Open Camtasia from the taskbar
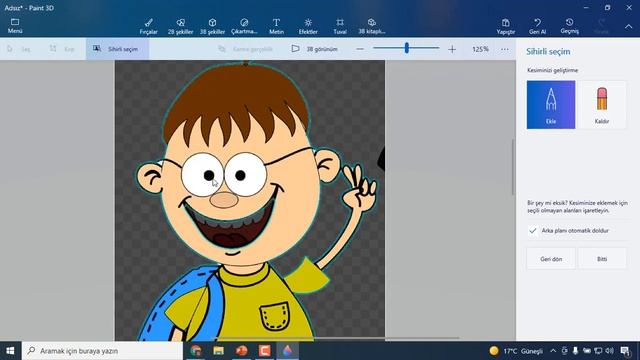Screen dimensions: 640x360 coord(264,351)
